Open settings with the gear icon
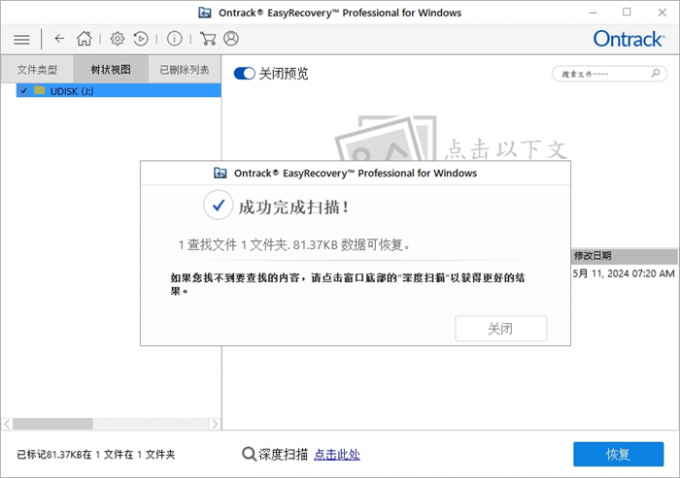Viewport: 680px width, 478px height. pyautogui.click(x=117, y=39)
